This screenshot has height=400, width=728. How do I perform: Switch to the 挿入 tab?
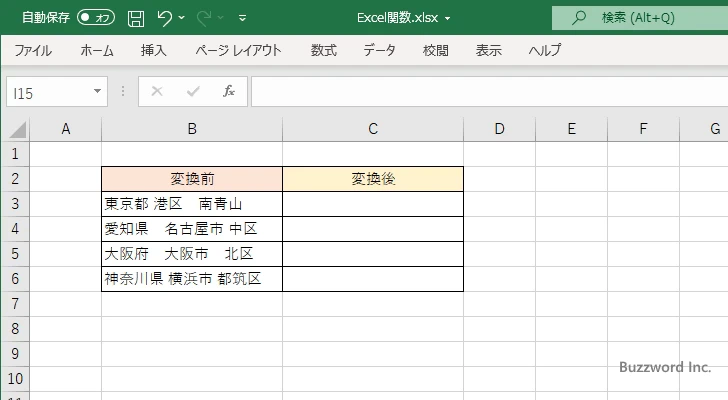[154, 50]
